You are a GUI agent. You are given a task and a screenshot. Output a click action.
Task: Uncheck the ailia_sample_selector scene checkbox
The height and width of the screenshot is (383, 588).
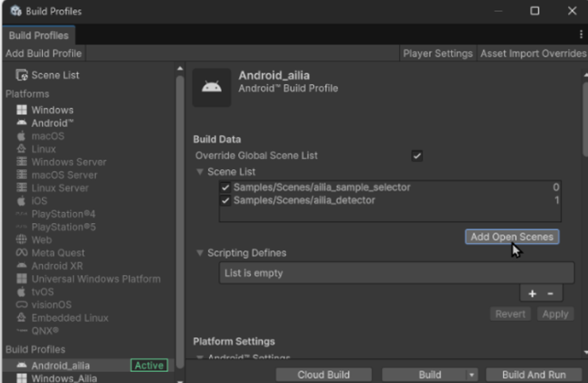[226, 188]
